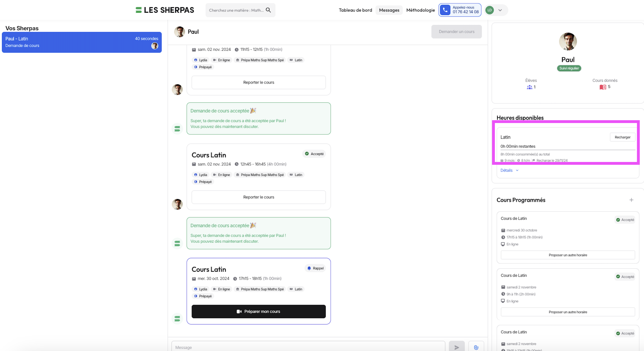This screenshot has width=644, height=351.
Task: Select the Paul - Latin conversation in Vos Sherpas
Action: (x=82, y=42)
